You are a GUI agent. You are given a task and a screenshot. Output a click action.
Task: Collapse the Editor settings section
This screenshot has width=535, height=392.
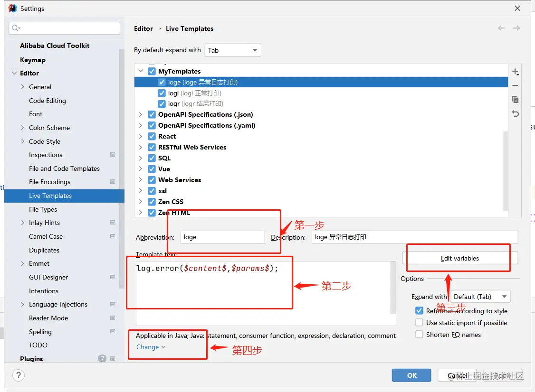click(x=14, y=73)
